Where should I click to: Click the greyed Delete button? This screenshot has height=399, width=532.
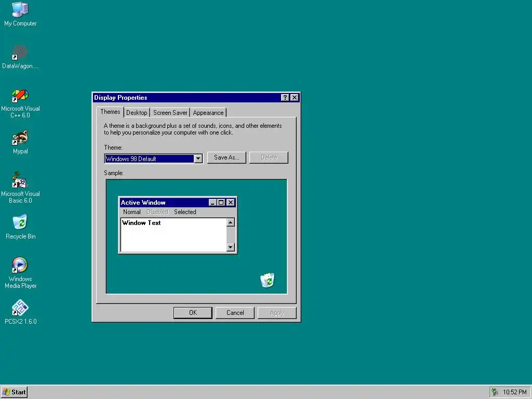point(269,157)
